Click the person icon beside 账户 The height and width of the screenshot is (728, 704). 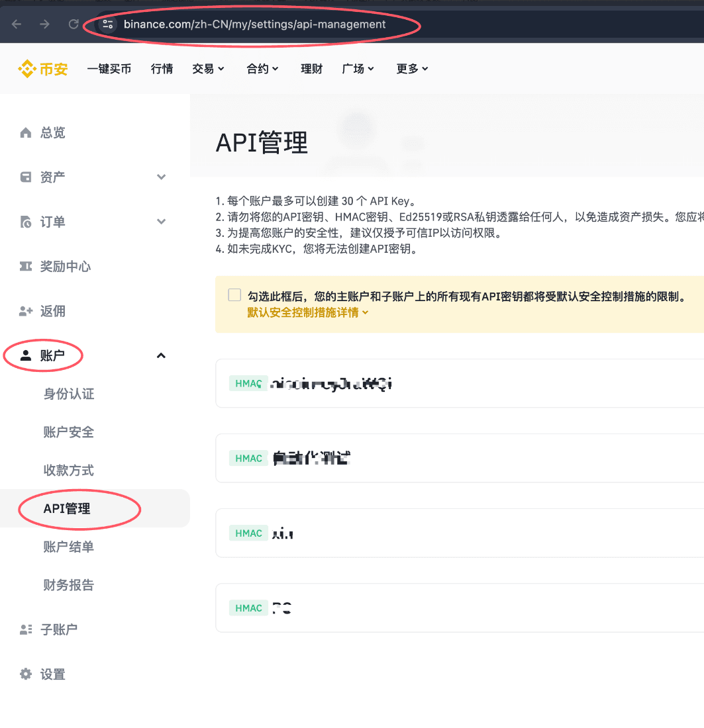pos(26,355)
